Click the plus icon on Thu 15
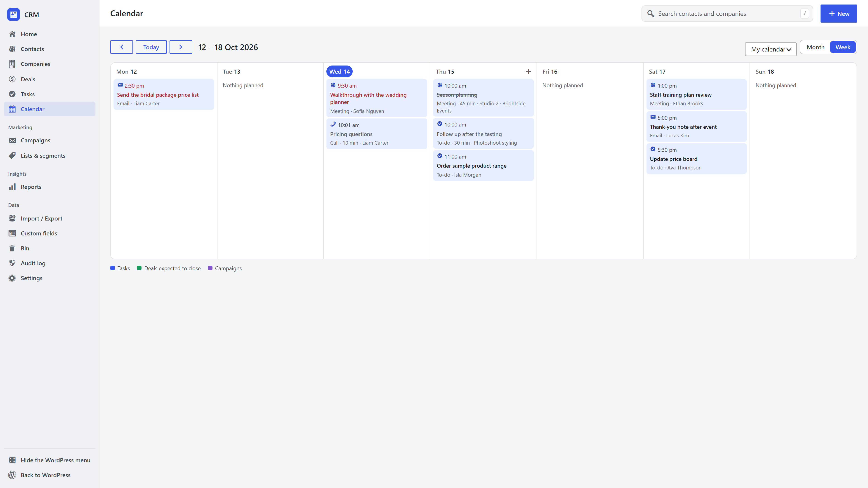Viewport: 868px width, 488px height. [528, 71]
